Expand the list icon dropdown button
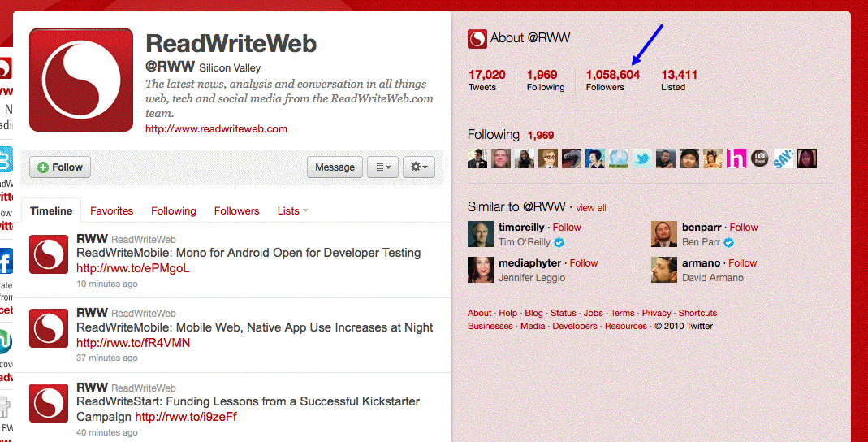868x442 pixels. [x=382, y=167]
